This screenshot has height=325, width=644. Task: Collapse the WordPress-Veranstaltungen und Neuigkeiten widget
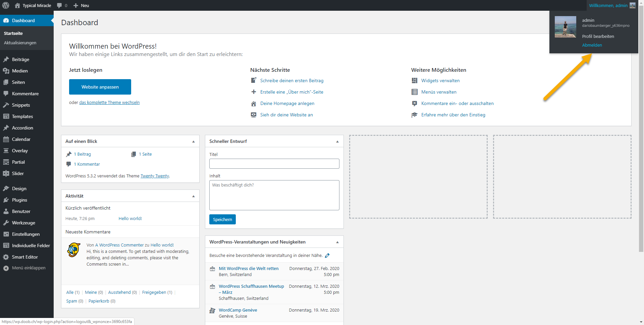pos(337,242)
